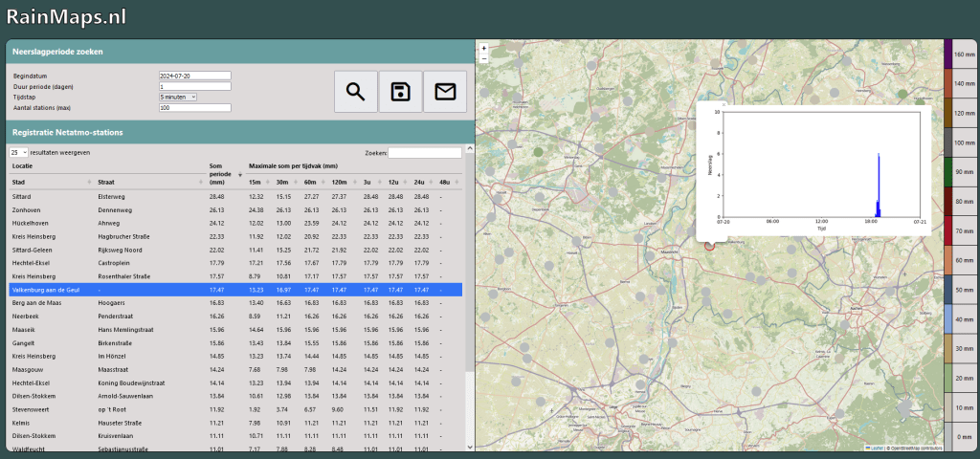This screenshot has height=459, width=980.
Task: Click the floppy disk save button
Action: point(401,92)
